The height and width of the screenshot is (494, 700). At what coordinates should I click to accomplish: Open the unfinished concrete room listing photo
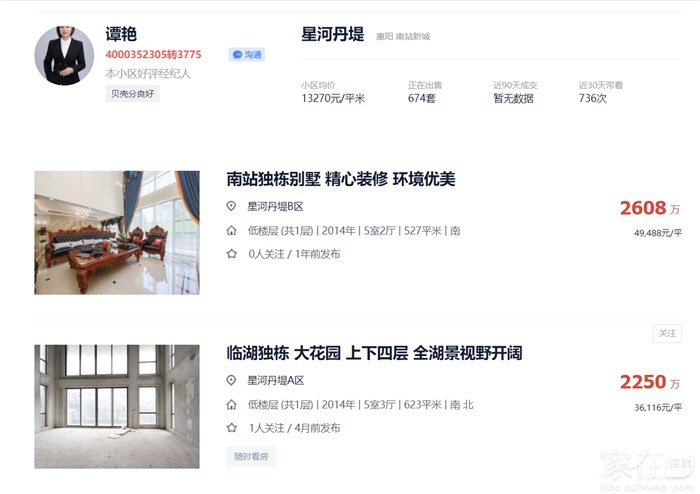[117, 407]
